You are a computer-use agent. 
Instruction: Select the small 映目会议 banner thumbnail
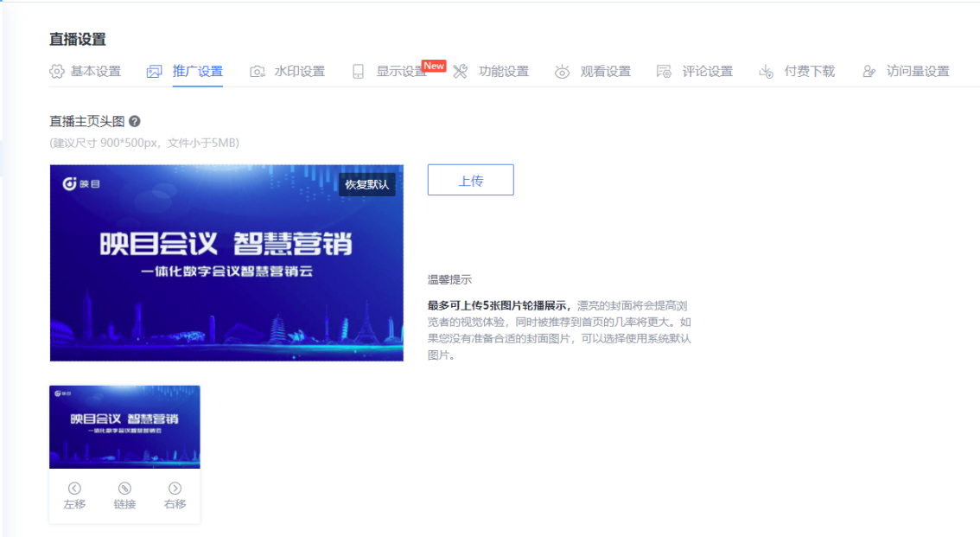click(x=125, y=427)
